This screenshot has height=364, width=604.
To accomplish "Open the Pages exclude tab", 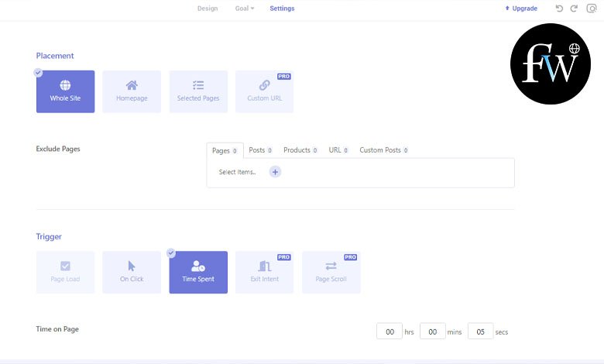I will coord(225,150).
